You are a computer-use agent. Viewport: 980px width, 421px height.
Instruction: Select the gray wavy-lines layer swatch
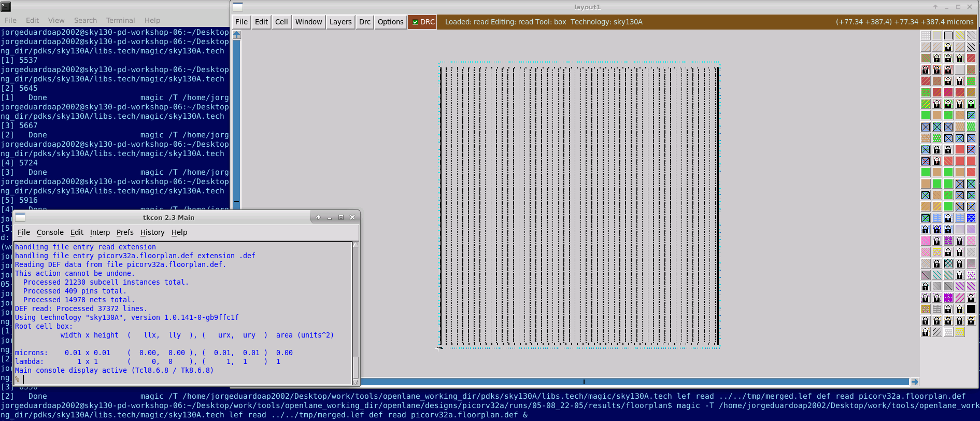[937, 309]
